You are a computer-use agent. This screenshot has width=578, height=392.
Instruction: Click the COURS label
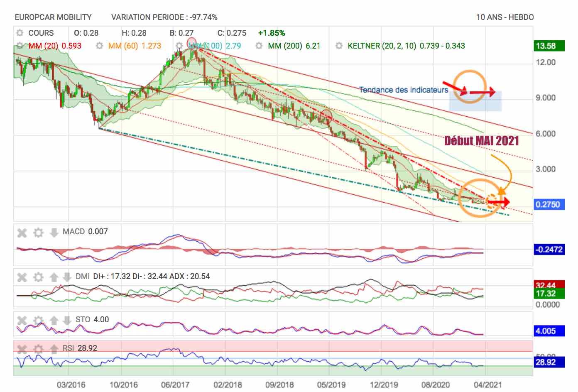point(41,33)
